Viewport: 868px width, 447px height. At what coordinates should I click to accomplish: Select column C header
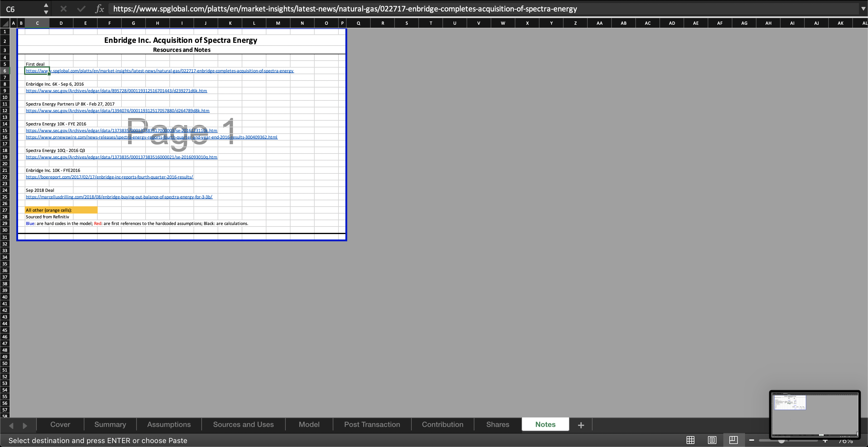[x=37, y=23]
